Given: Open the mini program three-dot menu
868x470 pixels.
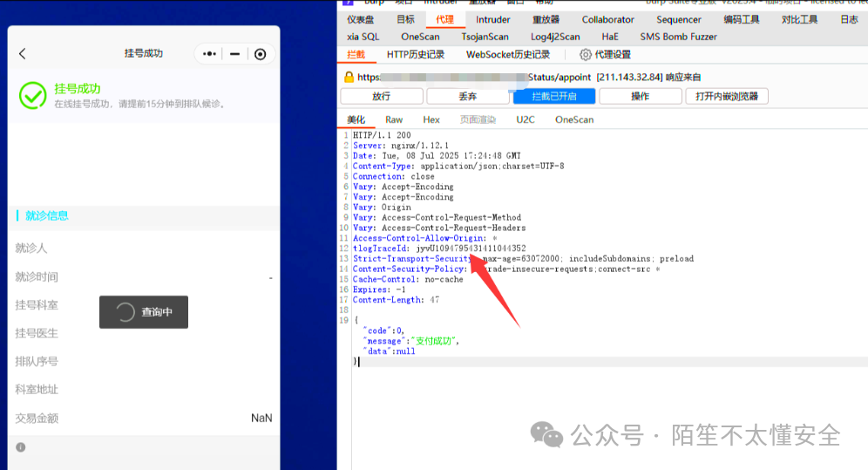Looking at the screenshot, I should coord(209,54).
